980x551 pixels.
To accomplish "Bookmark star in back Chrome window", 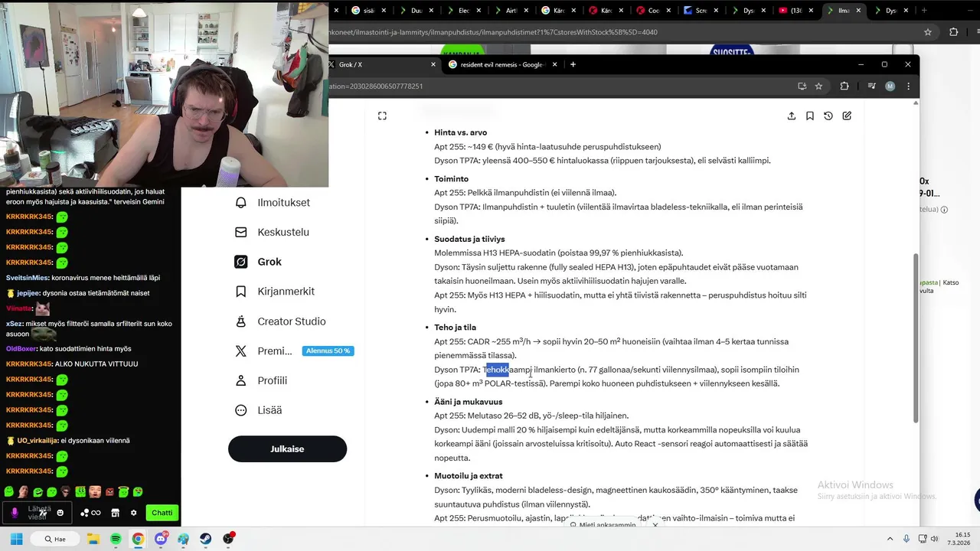I will (x=928, y=32).
